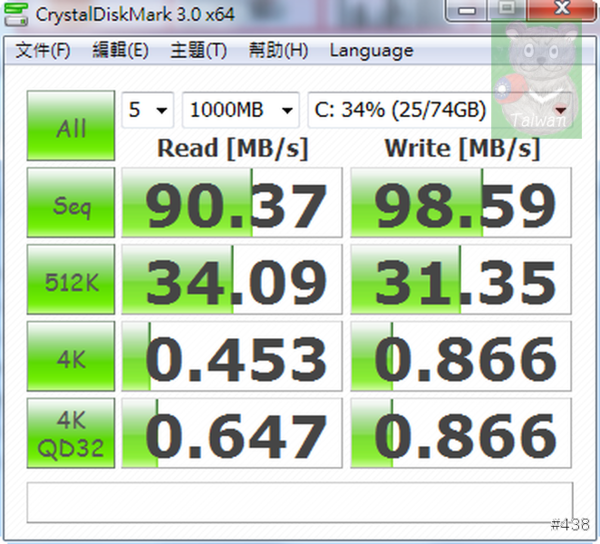The width and height of the screenshot is (600, 544).
Task: Expand the 1000MB test size dropdown
Action: (241, 110)
